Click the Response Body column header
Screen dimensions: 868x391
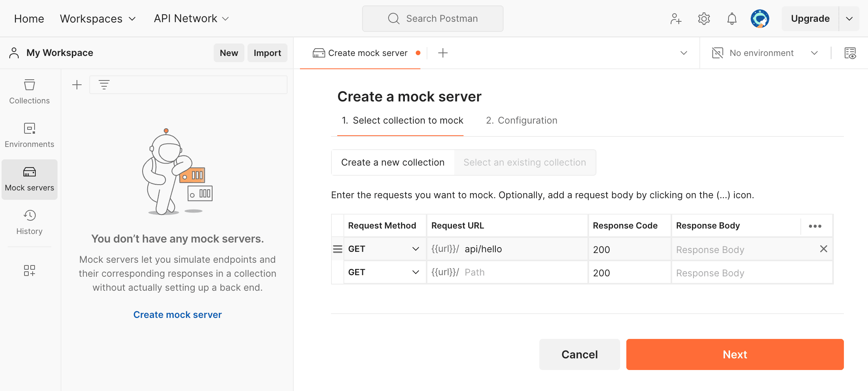[x=708, y=226]
